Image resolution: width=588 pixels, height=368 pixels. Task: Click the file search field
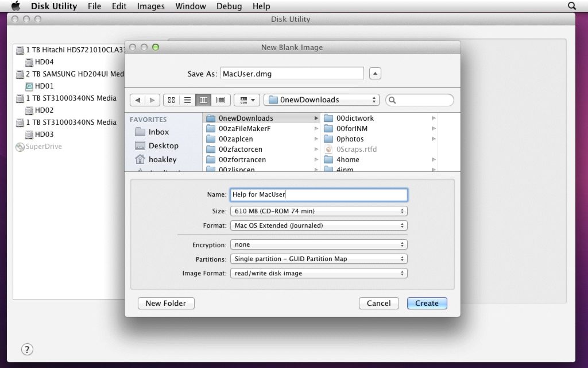click(419, 100)
